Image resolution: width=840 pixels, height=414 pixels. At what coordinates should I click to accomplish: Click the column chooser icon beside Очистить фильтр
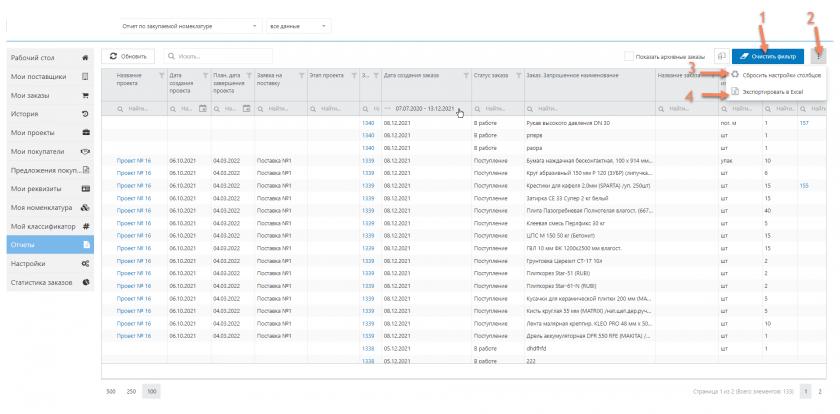[x=720, y=56]
